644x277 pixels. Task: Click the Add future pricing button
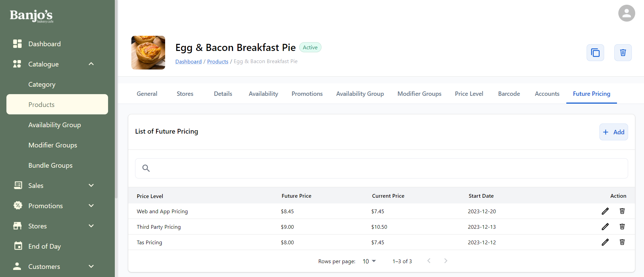tap(614, 132)
